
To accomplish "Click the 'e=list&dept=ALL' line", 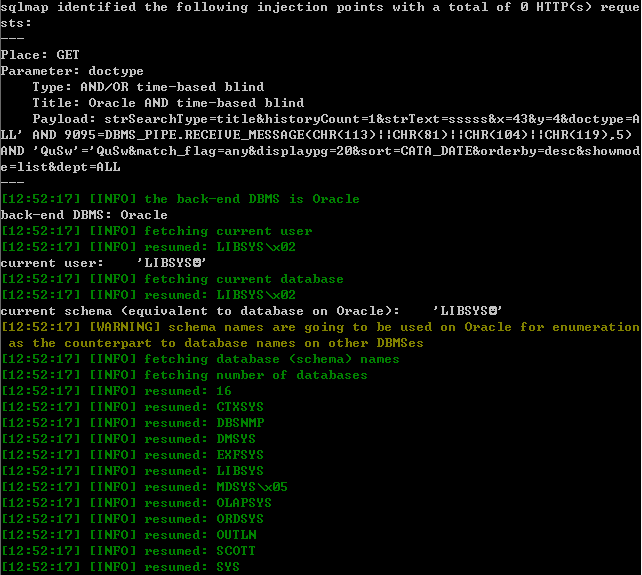I will [x=61, y=167].
